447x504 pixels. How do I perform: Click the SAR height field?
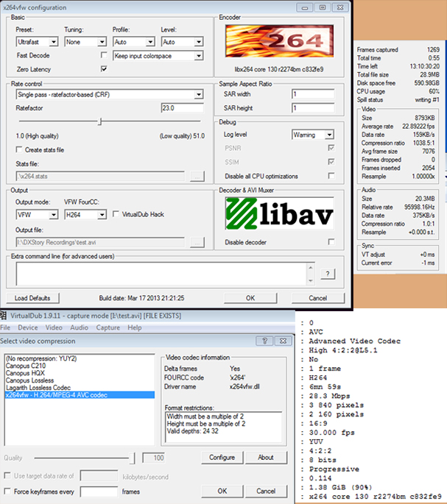coord(313,108)
